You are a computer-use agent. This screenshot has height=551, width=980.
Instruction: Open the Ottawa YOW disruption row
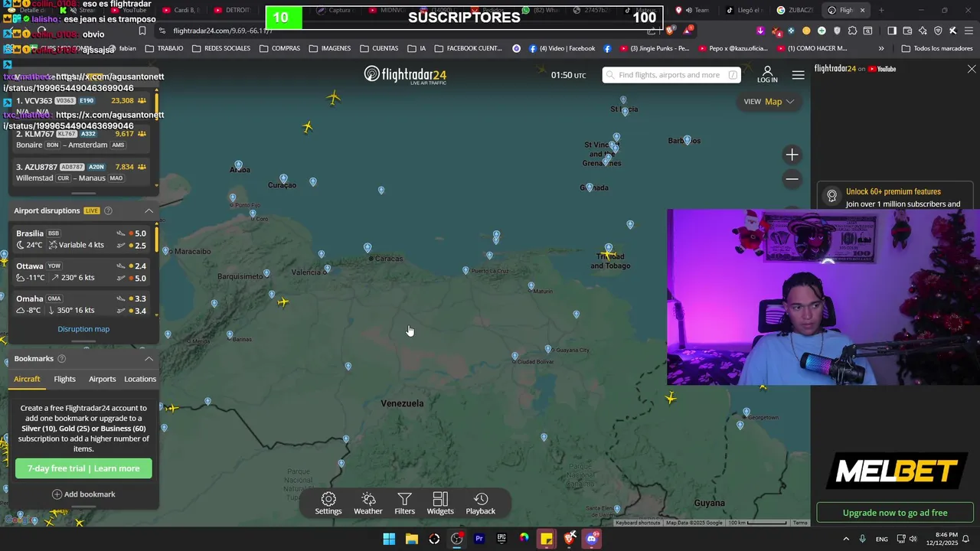pos(81,272)
